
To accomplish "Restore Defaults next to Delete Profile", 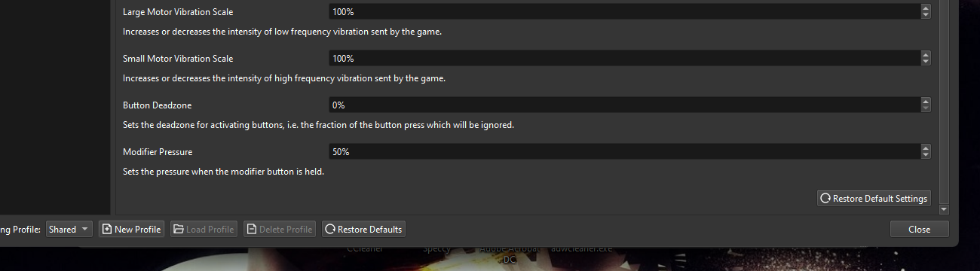I will pyautogui.click(x=363, y=229).
